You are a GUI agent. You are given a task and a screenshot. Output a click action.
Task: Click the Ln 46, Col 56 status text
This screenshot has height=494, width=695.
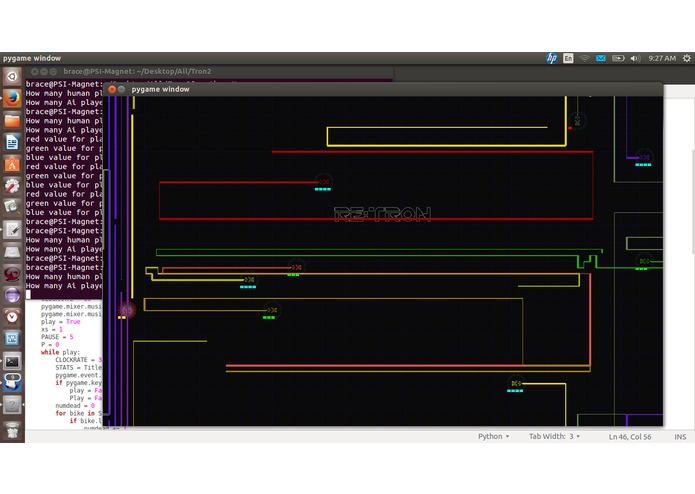click(630, 437)
